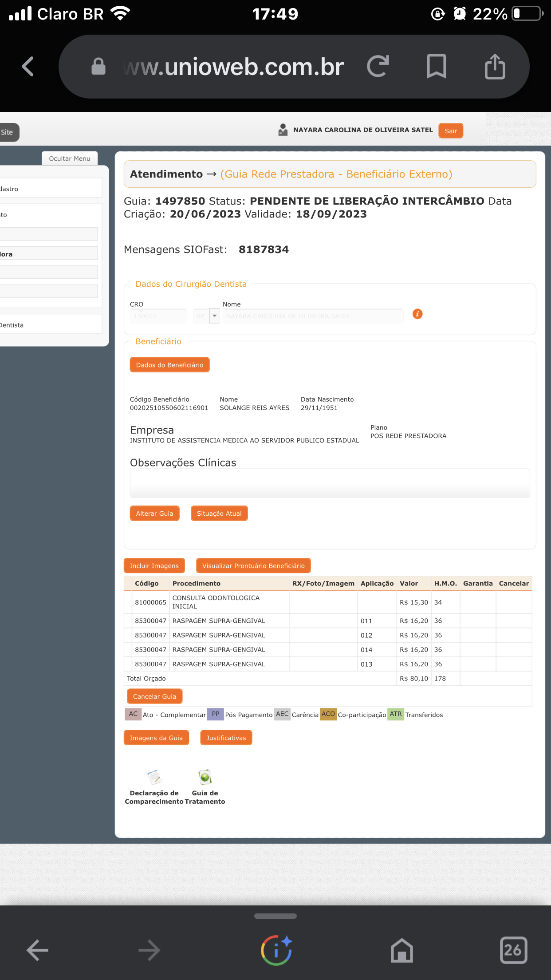Click the Situação Atual button

[x=219, y=514]
